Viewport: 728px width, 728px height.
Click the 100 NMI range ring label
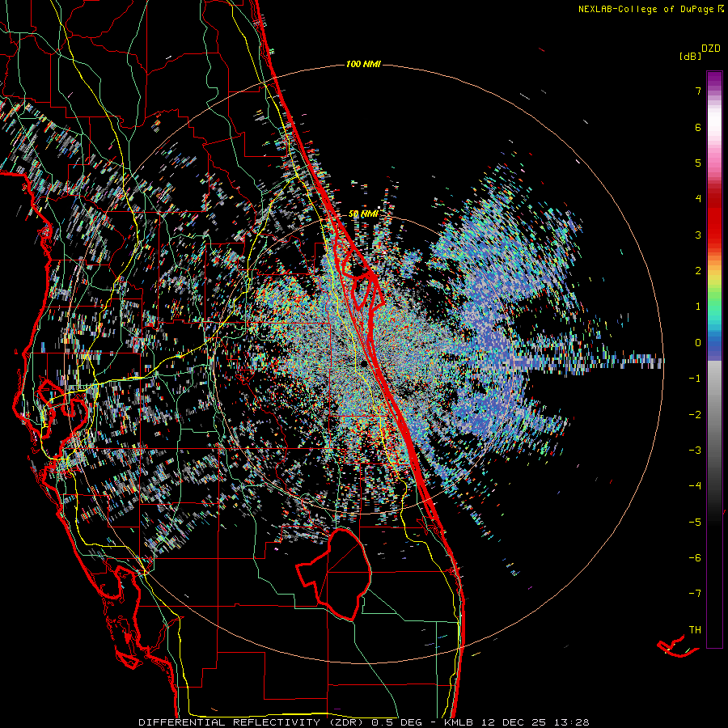click(x=363, y=64)
